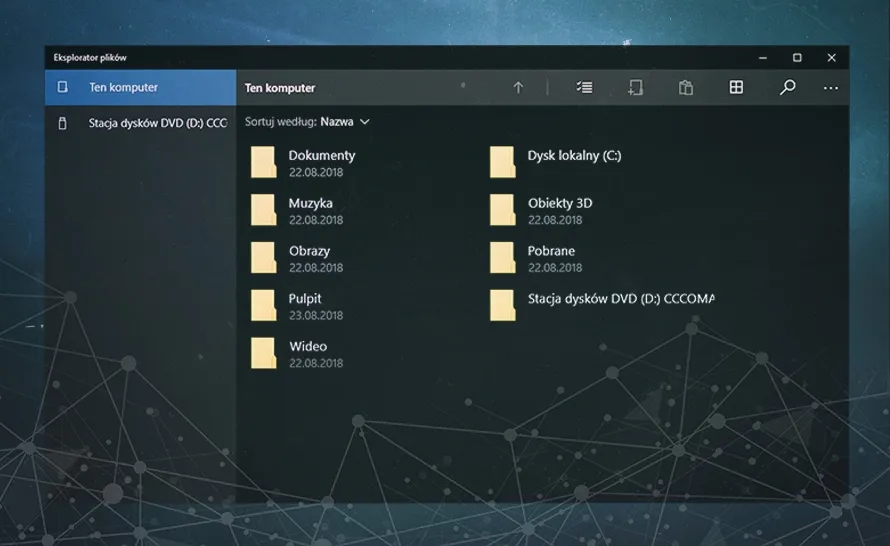Click the DVD drive icon in sidebar

(x=62, y=123)
